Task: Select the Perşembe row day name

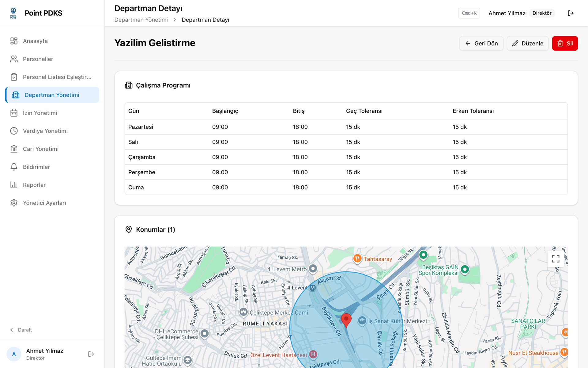Action: point(141,172)
